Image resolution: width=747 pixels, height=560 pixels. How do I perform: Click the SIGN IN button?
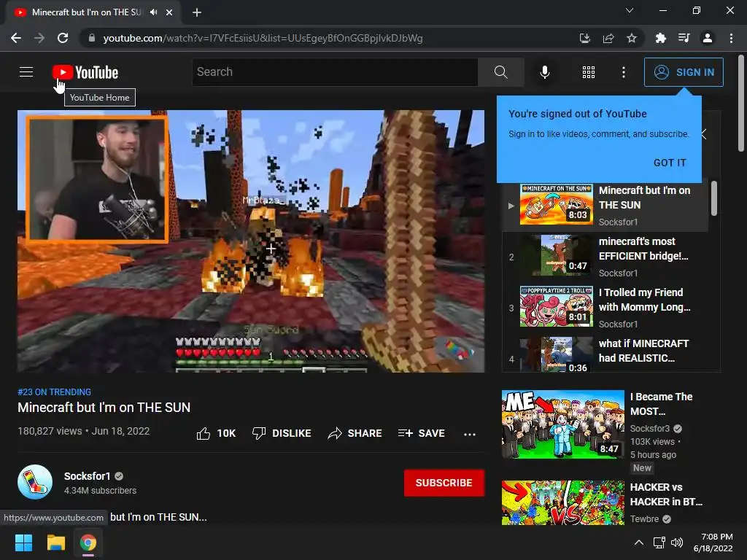(x=683, y=72)
